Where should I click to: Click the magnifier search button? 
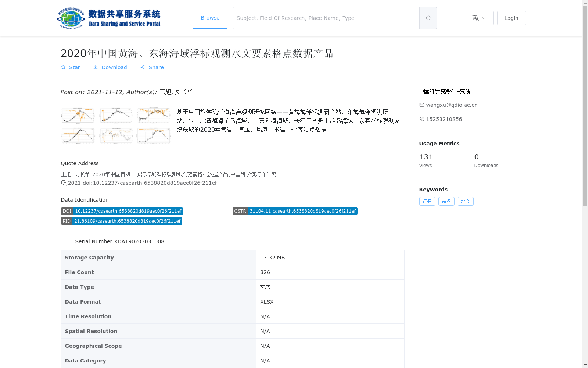click(x=428, y=18)
